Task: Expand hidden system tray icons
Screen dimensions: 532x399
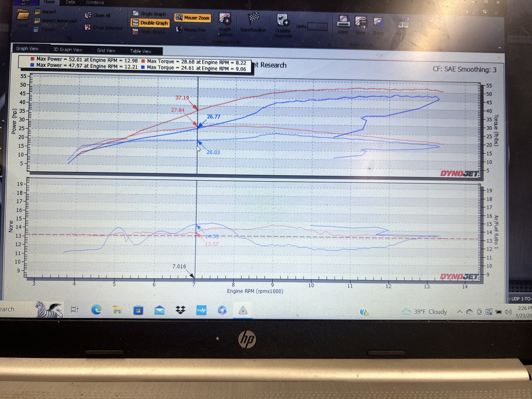Action: 459,312
